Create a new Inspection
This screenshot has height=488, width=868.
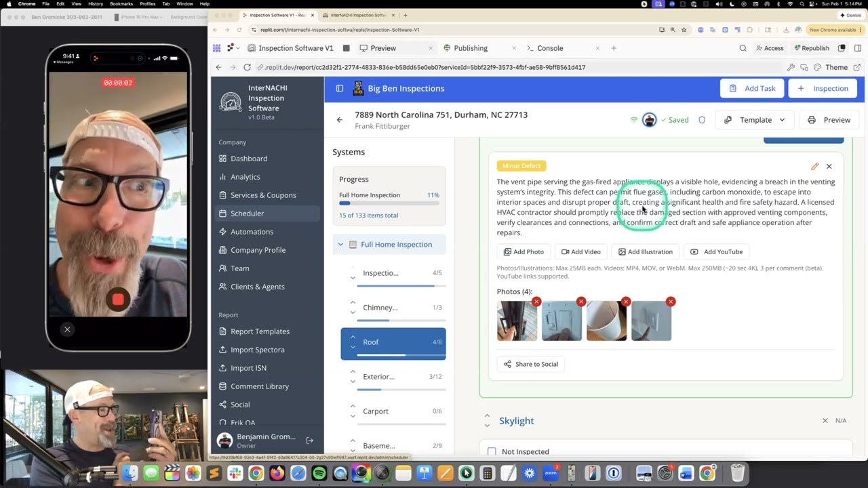click(823, 88)
